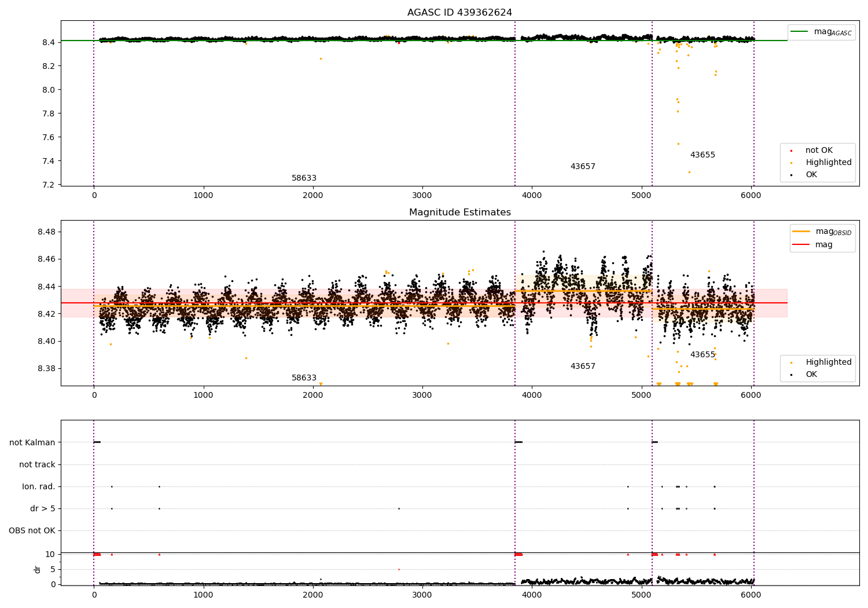Click the 8.0 tick on top y-axis
The height and width of the screenshot is (608, 868).
coord(49,90)
